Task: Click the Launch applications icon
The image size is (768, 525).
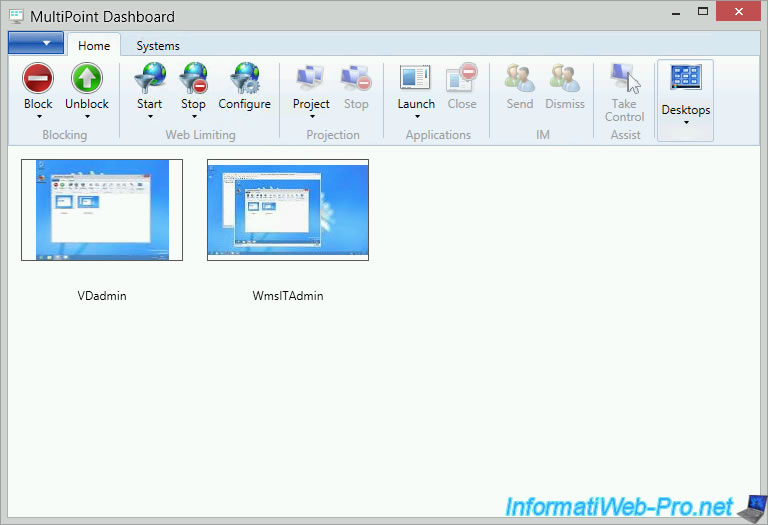Action: [x=416, y=79]
